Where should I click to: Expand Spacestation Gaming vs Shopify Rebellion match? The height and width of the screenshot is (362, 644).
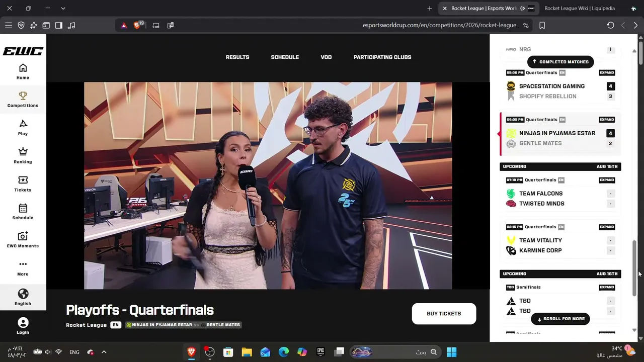pyautogui.click(x=607, y=73)
